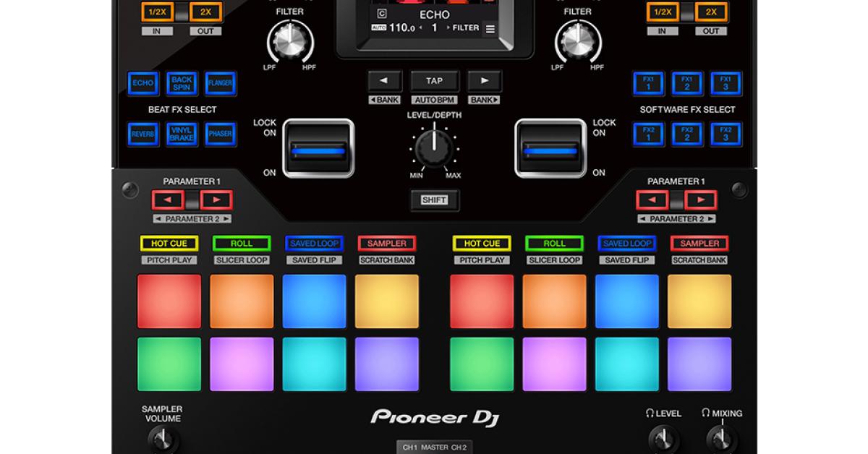Halve the beat length with 1/2X
Screen dimensions: 868x454
tap(158, 12)
